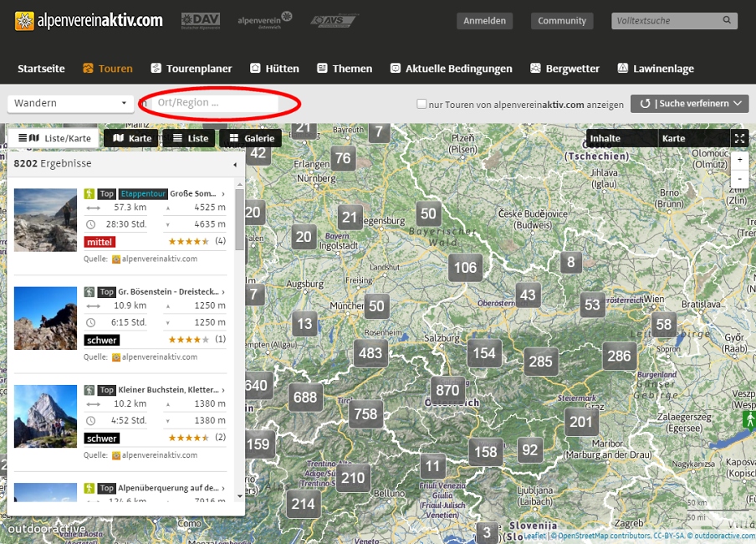This screenshot has height=544, width=756.
Task: Click the green hiker marker on the map
Action: point(748,419)
